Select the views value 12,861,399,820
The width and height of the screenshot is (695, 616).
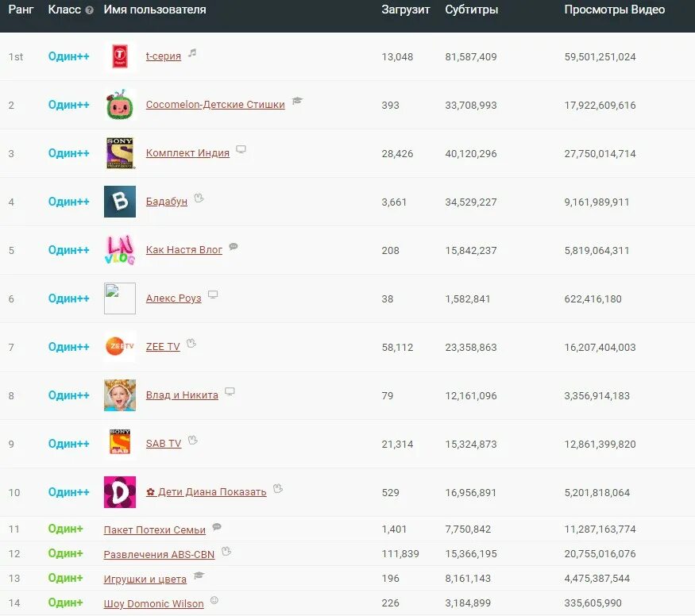[600, 445]
